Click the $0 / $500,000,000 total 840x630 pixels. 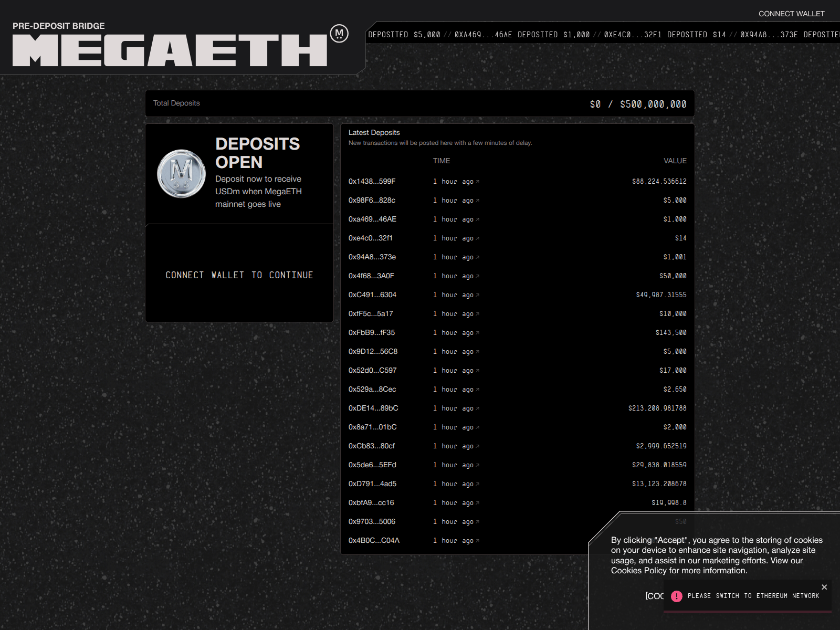(x=638, y=104)
